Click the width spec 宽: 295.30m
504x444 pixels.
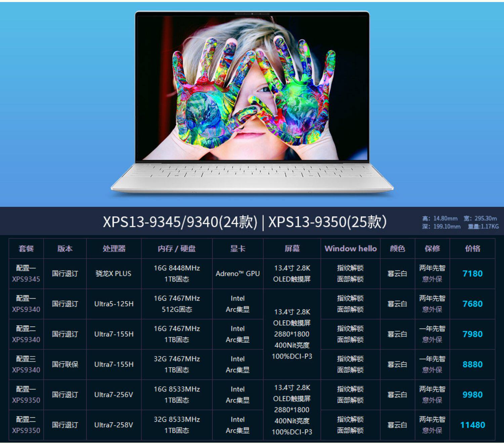point(480,218)
